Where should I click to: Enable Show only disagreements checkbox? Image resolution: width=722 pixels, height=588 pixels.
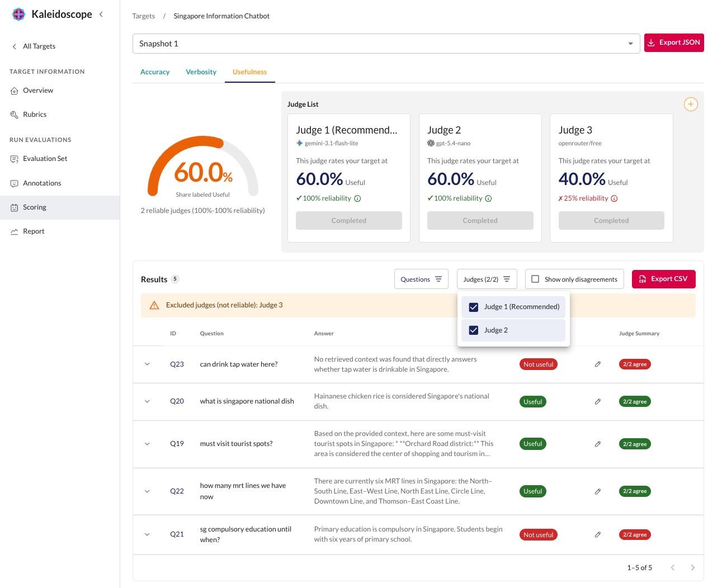coord(535,279)
